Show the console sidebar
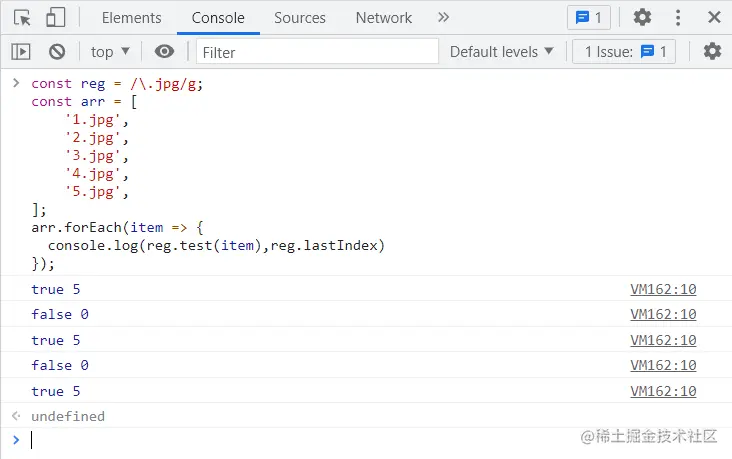This screenshot has width=732, height=459. tap(21, 52)
